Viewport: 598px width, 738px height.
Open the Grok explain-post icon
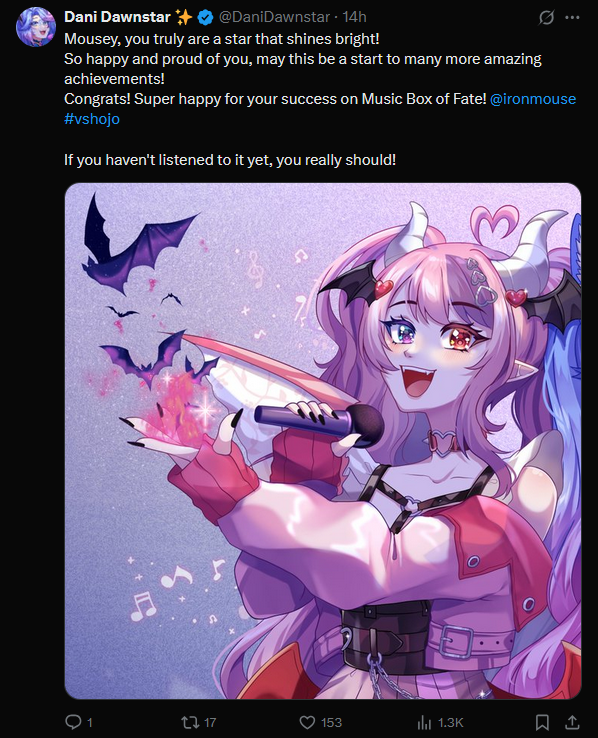(x=546, y=18)
